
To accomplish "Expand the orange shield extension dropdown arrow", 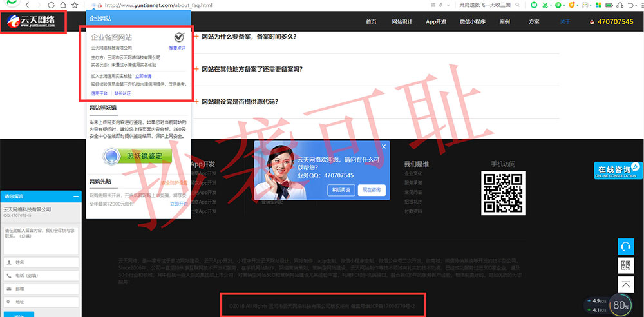I will tap(577, 6).
